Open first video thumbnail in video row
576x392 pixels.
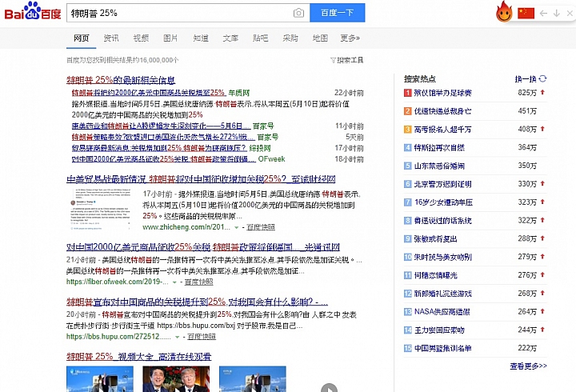[x=100, y=378]
